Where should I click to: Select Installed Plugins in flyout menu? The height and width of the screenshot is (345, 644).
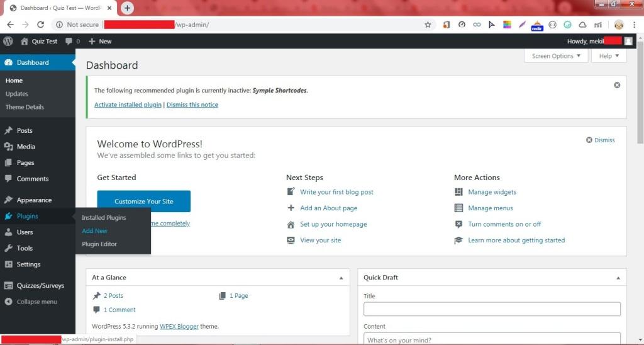(x=104, y=218)
